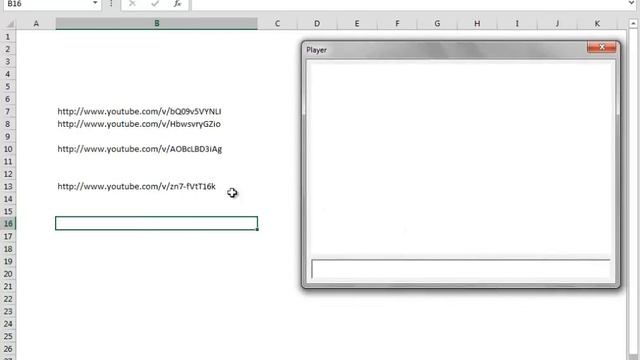
Task: Close the Player dialog window
Action: (x=602, y=47)
